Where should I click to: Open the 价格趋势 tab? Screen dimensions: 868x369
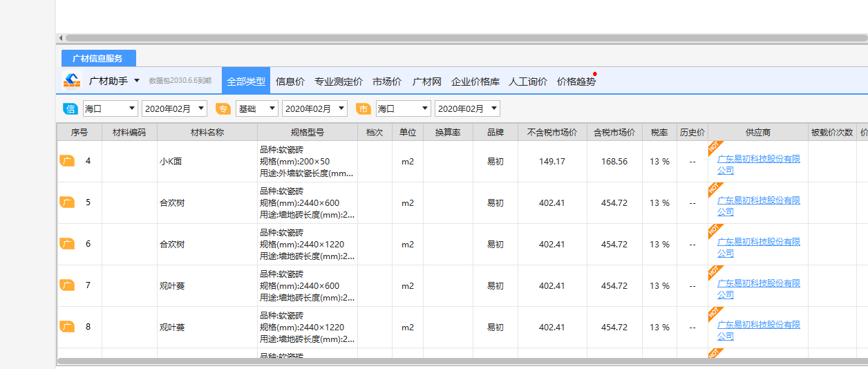[x=576, y=81]
